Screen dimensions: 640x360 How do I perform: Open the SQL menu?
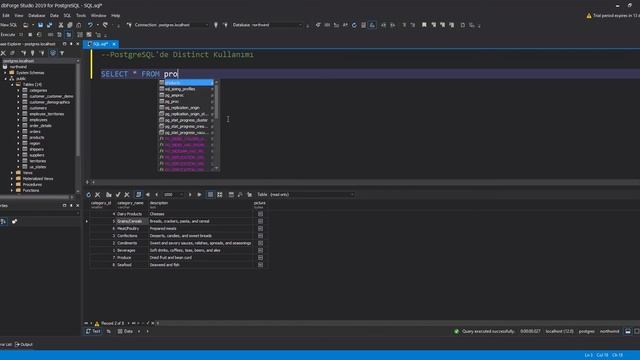tap(67, 16)
